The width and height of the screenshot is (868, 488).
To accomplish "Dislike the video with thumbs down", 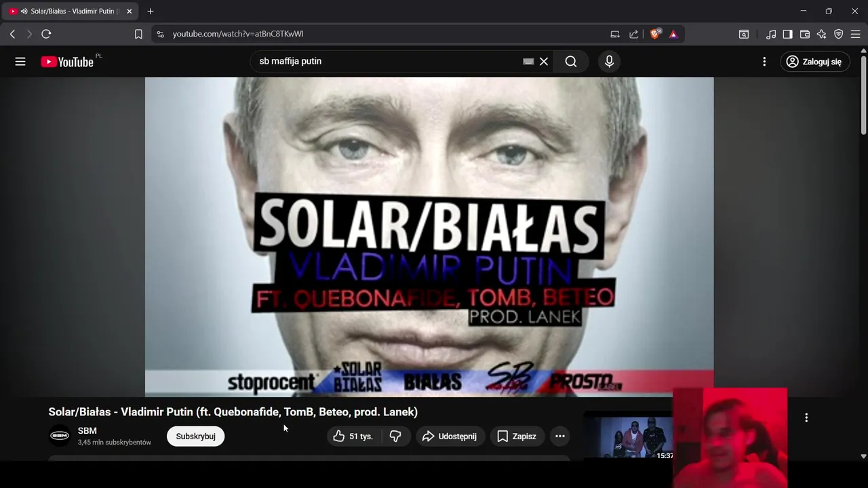I will coord(395,436).
